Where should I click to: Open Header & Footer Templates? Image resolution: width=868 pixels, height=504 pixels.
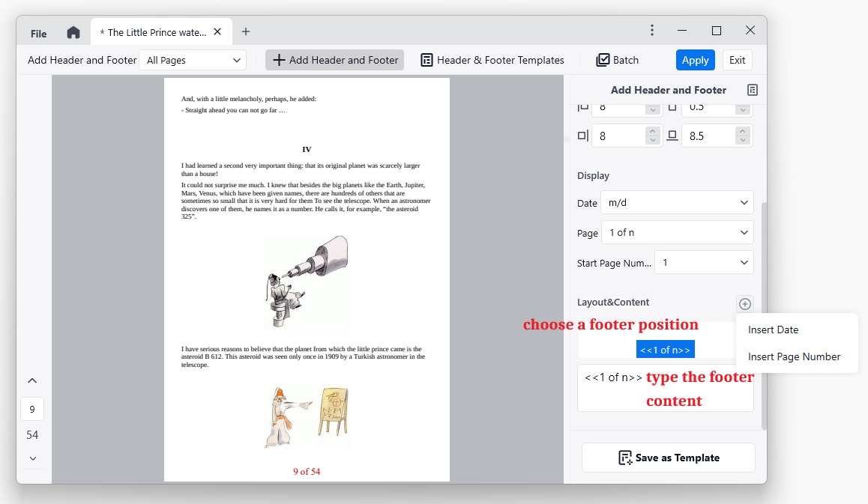pyautogui.click(x=492, y=61)
